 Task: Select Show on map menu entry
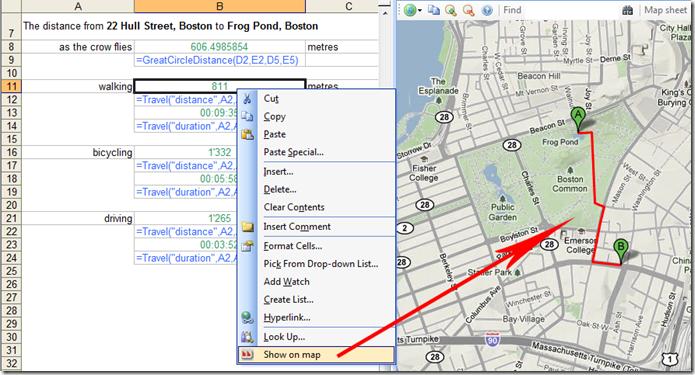click(316, 355)
